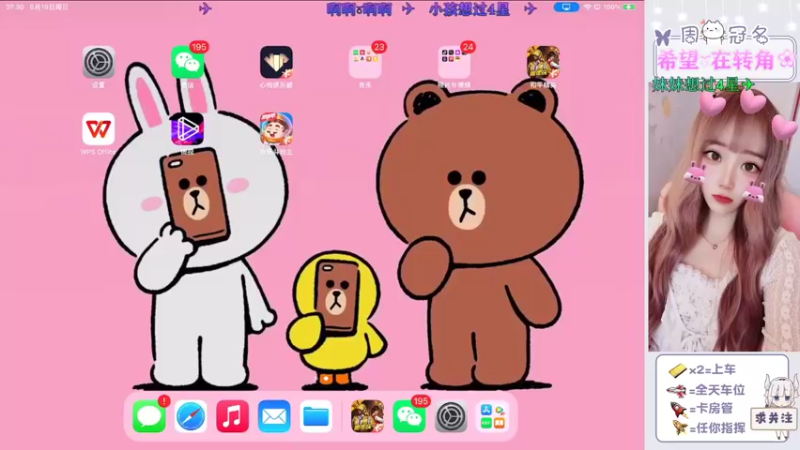800x450 pixels.
Task: Tap the Wi-Fi icon in status bar
Action: coord(587,7)
